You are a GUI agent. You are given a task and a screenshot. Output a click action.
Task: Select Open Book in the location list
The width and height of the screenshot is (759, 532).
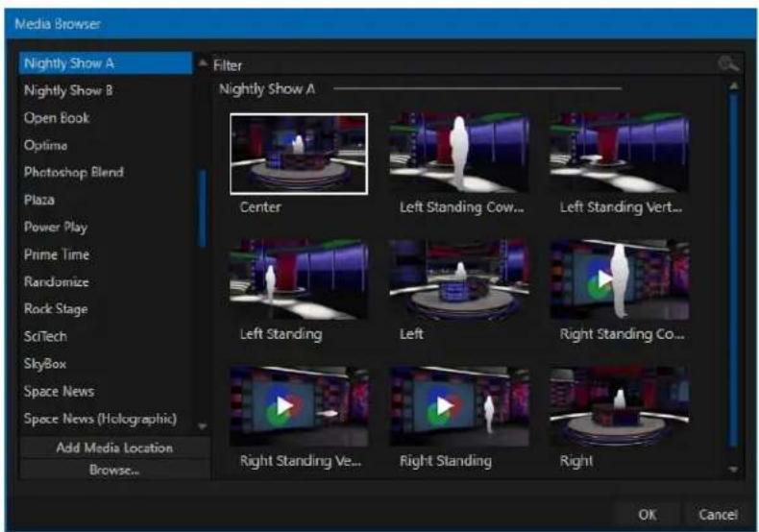click(x=106, y=118)
